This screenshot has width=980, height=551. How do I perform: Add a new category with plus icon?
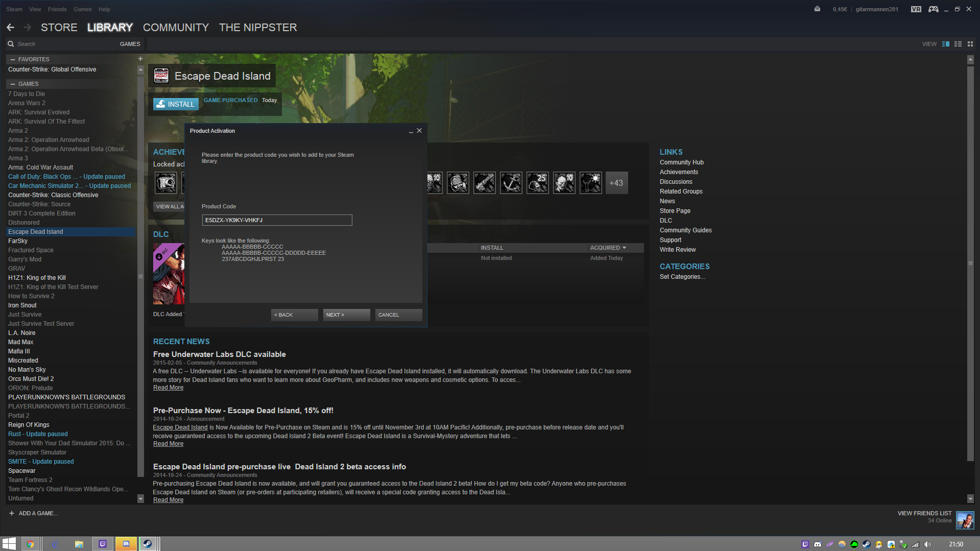[x=140, y=59]
